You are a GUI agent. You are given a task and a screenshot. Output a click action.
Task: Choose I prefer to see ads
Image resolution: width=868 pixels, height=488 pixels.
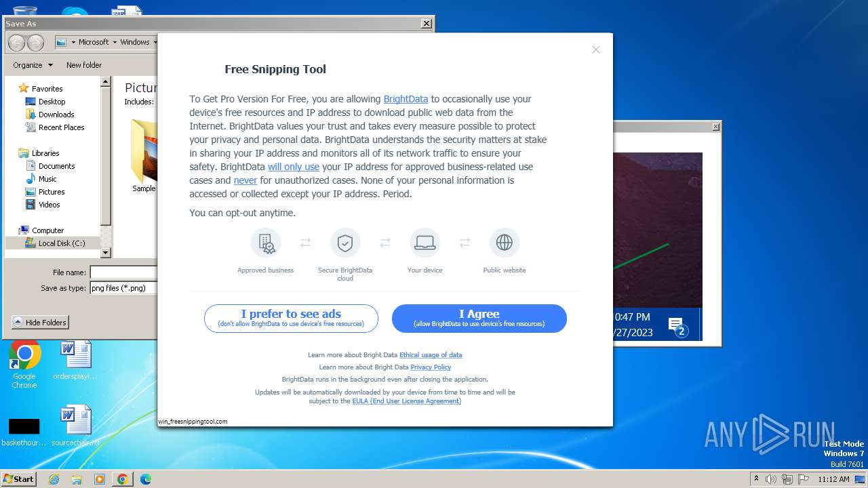click(291, 318)
